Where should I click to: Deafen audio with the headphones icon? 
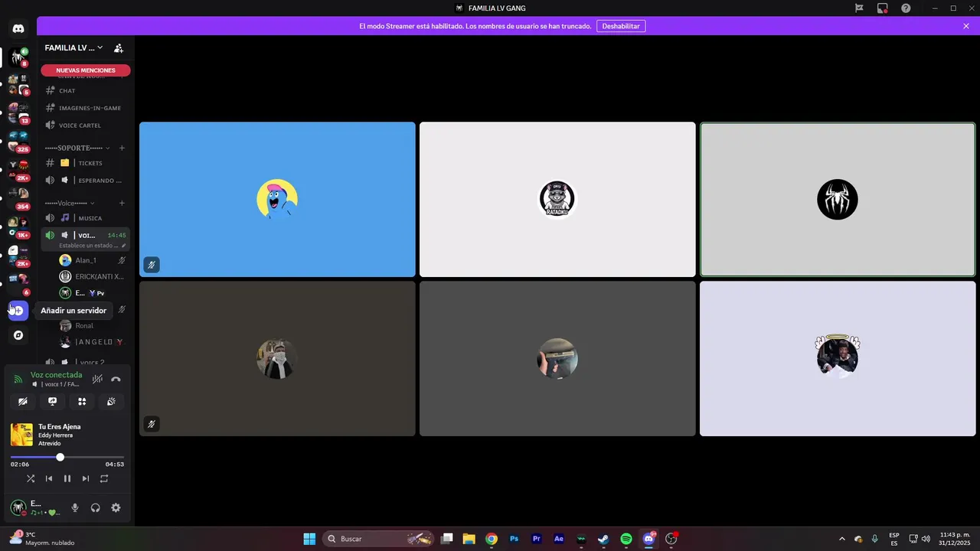pos(96,507)
